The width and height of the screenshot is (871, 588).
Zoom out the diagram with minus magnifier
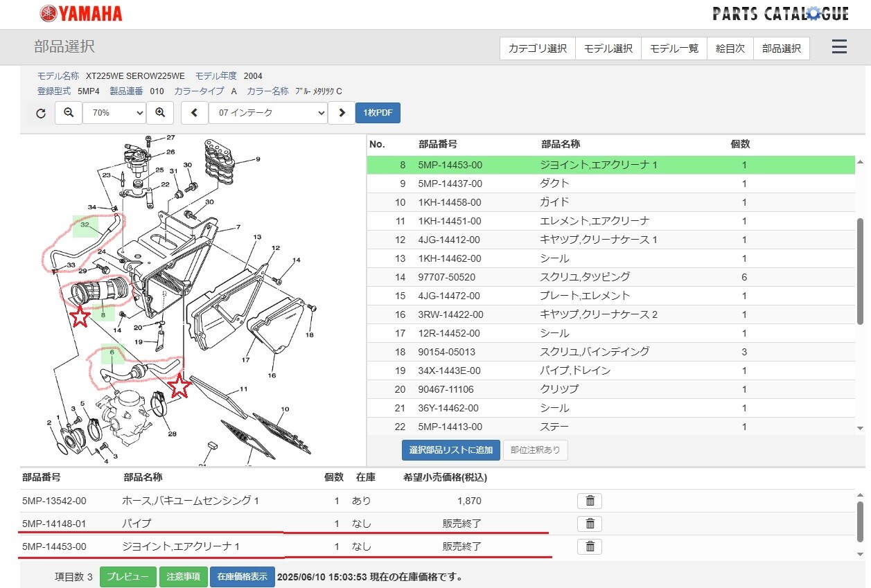69,113
